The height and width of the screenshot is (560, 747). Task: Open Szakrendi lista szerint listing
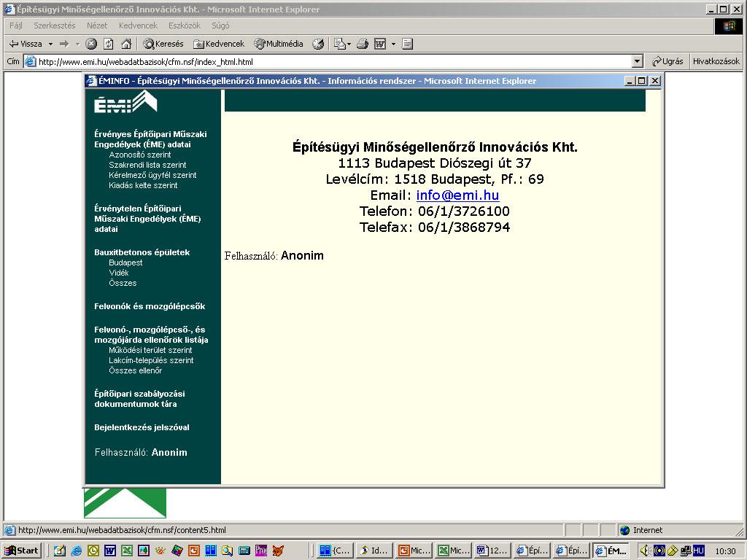click(x=147, y=165)
